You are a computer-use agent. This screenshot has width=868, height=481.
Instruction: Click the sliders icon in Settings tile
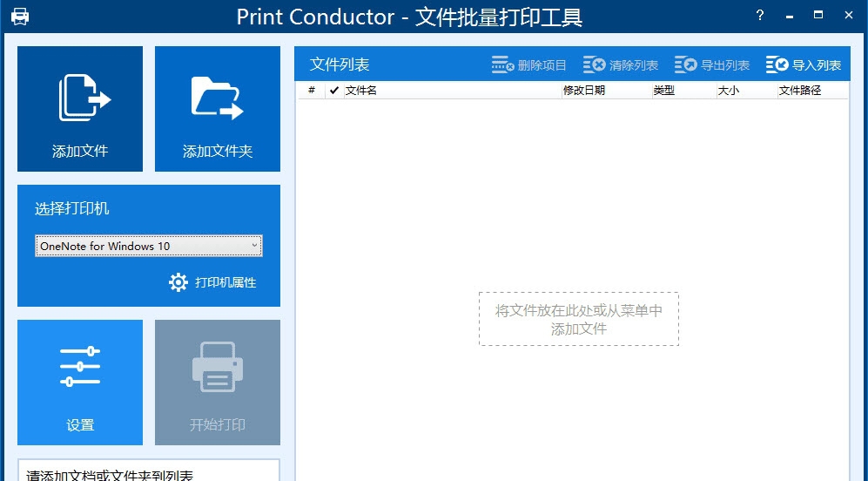[80, 366]
